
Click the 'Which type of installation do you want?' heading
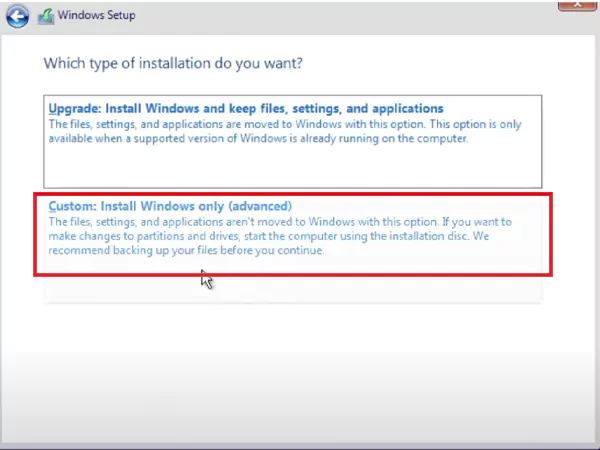[173, 63]
